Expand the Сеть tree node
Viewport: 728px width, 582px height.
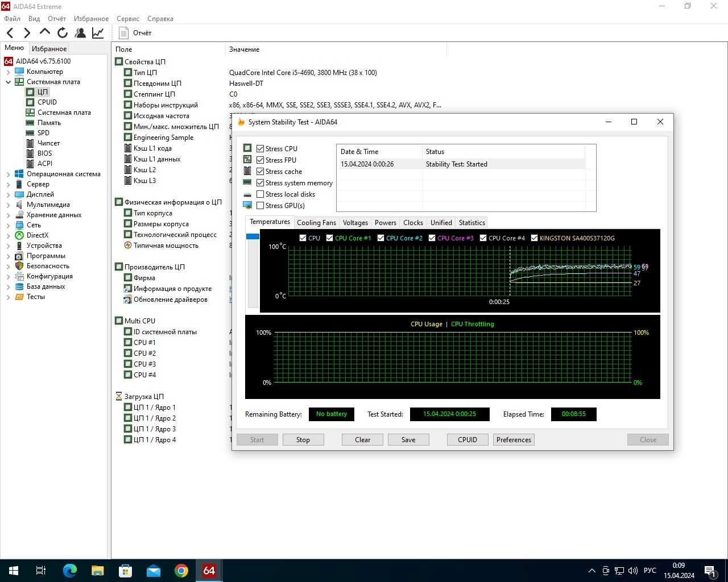click(x=8, y=226)
